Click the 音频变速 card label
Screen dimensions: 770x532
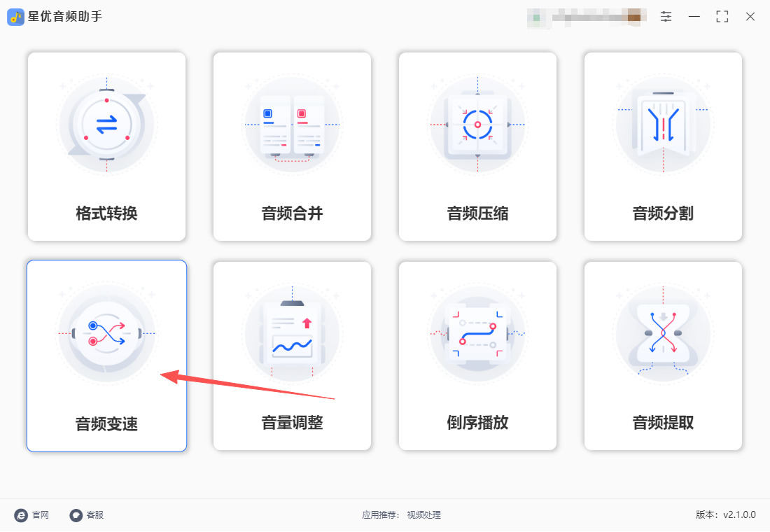pyautogui.click(x=106, y=423)
